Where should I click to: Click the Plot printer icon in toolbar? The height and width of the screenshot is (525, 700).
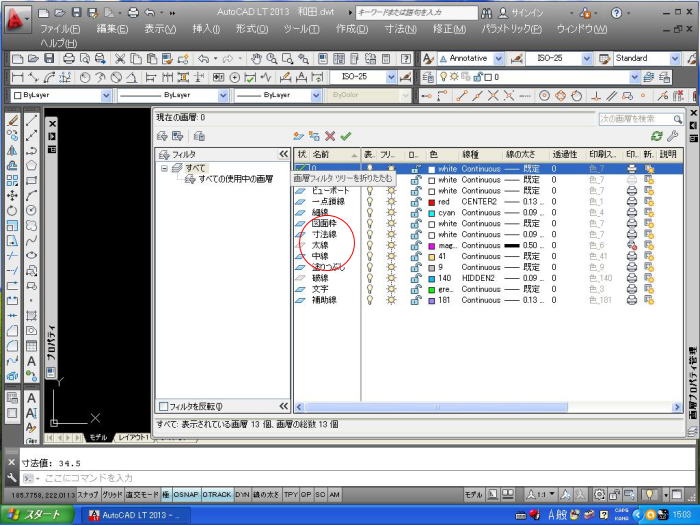pyautogui.click(x=69, y=58)
